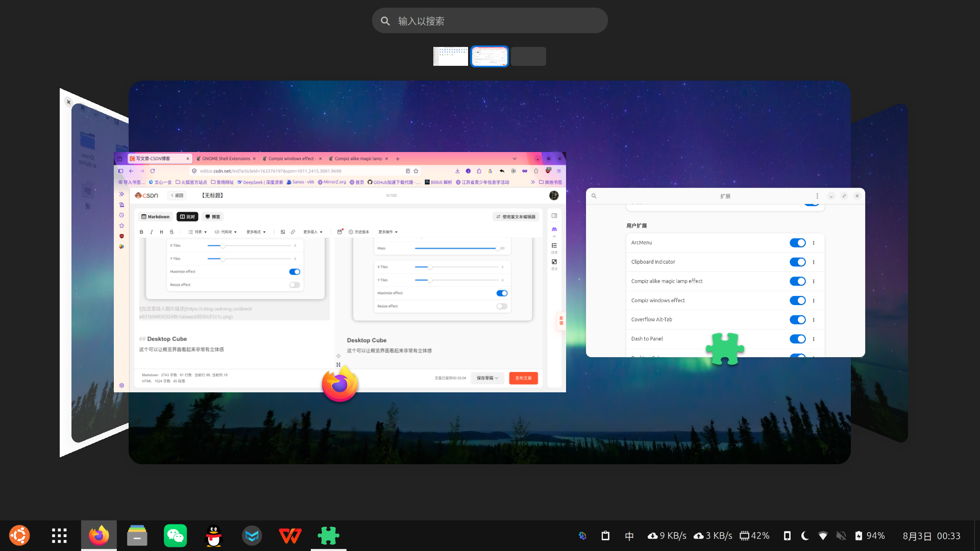Toggle Compiz alike magic lamp effect switch

(x=797, y=281)
